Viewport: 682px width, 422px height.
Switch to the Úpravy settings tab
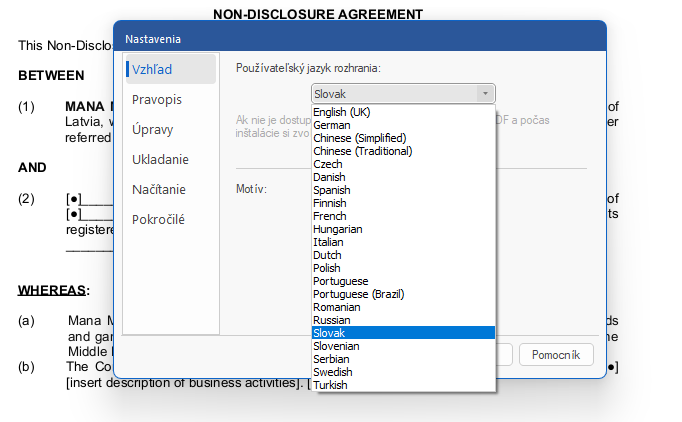(170, 130)
